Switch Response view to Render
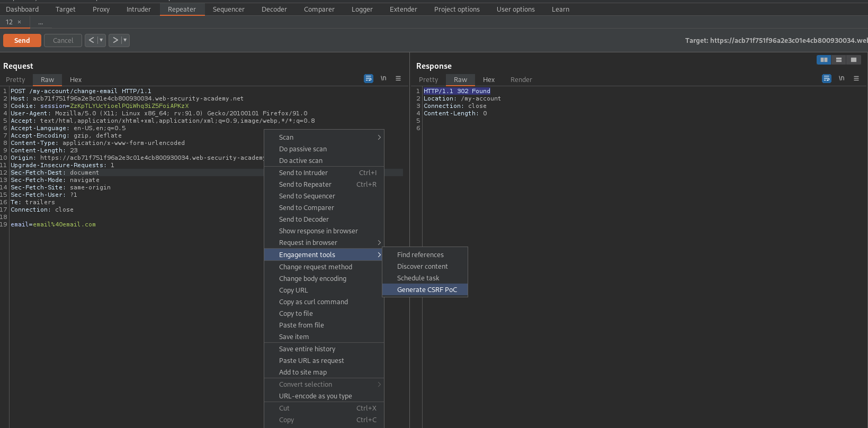 coord(521,79)
